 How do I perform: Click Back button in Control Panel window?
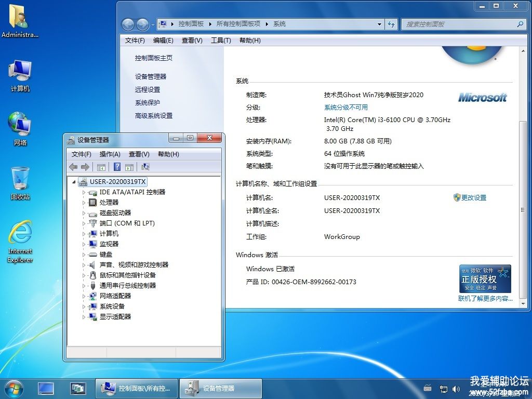pos(128,24)
